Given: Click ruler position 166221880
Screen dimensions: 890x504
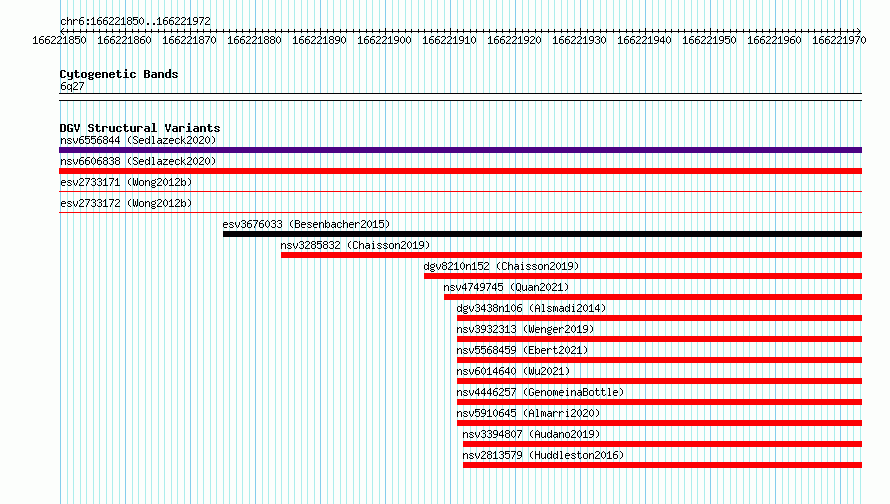Looking at the screenshot, I should pyautogui.click(x=254, y=40).
